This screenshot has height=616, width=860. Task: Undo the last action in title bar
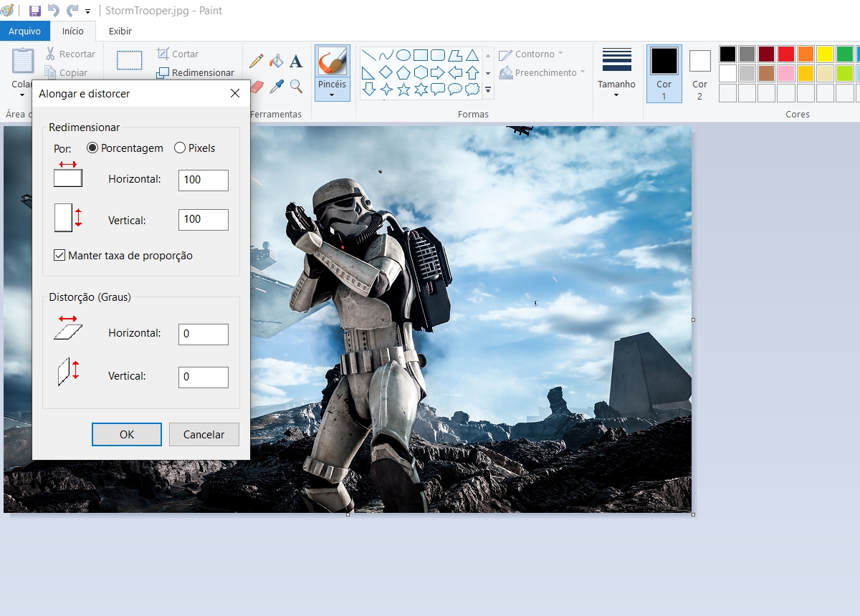pos(53,11)
